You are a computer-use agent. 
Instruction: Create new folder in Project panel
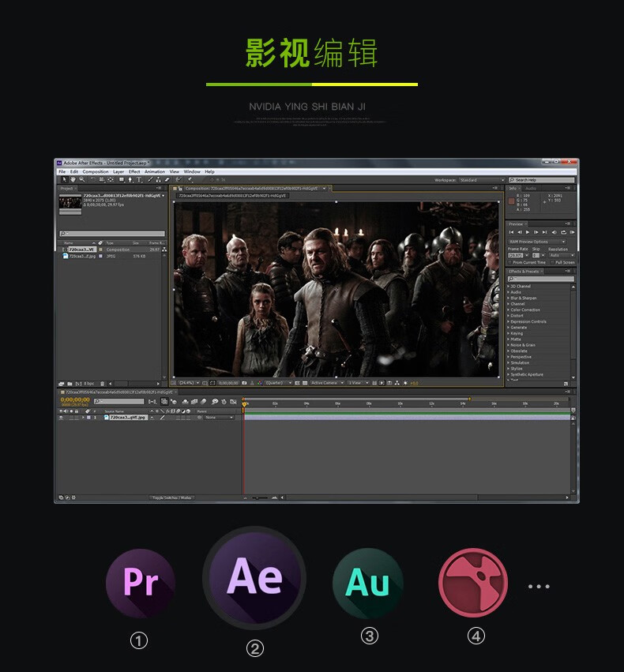[70, 384]
